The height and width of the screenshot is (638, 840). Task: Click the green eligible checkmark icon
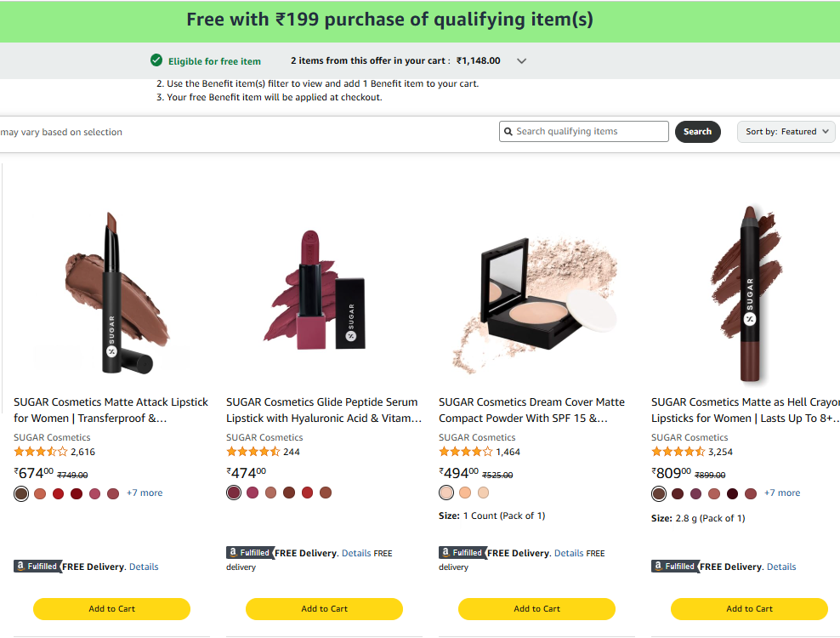[x=156, y=60]
